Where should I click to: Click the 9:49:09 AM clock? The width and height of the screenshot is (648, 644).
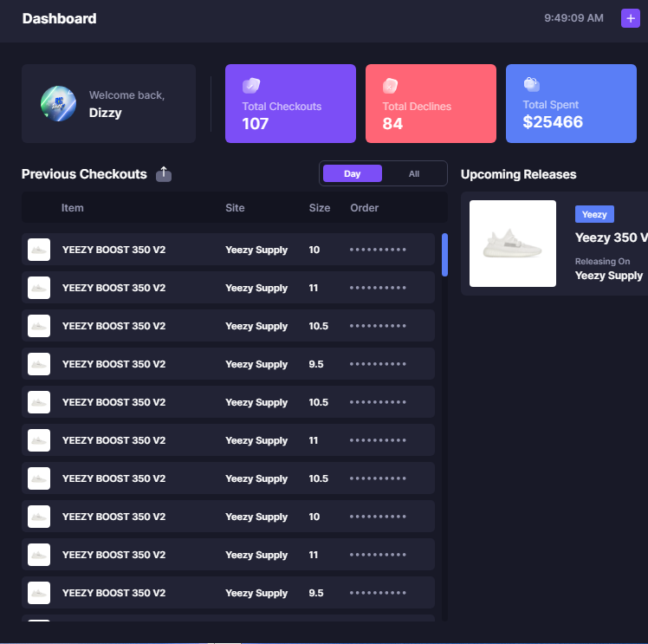(573, 18)
